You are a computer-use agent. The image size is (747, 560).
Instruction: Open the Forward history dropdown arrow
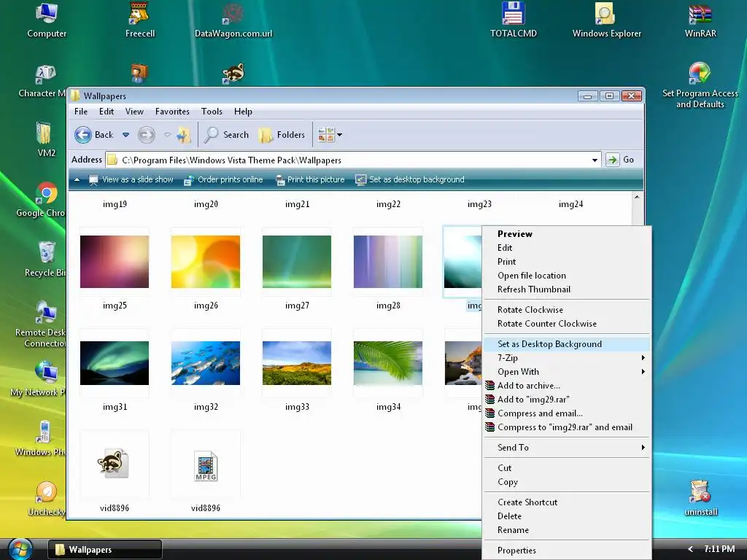(167, 135)
